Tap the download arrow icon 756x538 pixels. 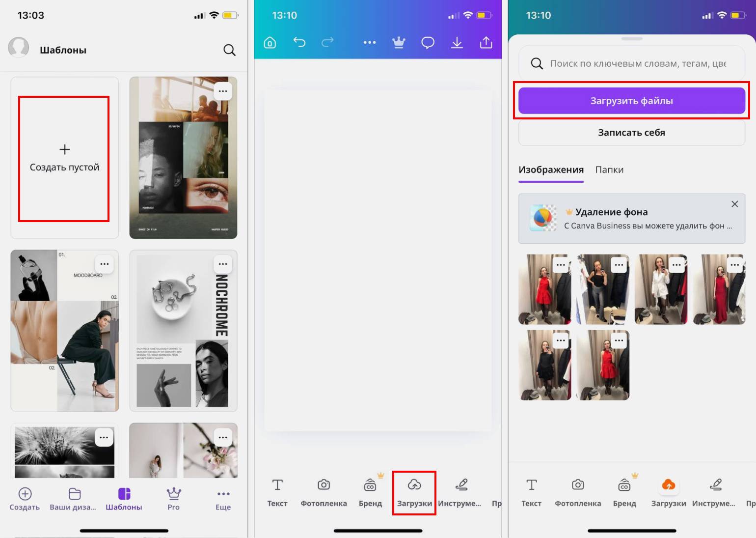click(457, 43)
